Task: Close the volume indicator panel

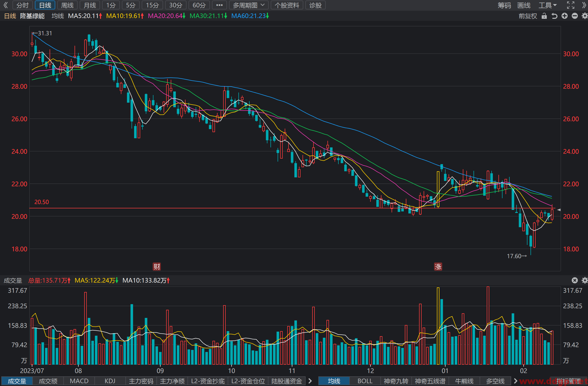Action: coord(575,280)
